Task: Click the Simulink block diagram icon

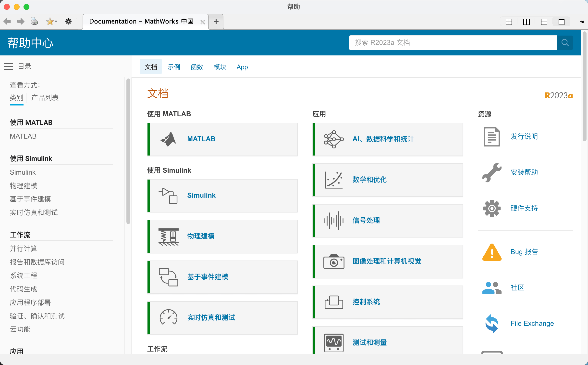Action: pyautogui.click(x=168, y=196)
